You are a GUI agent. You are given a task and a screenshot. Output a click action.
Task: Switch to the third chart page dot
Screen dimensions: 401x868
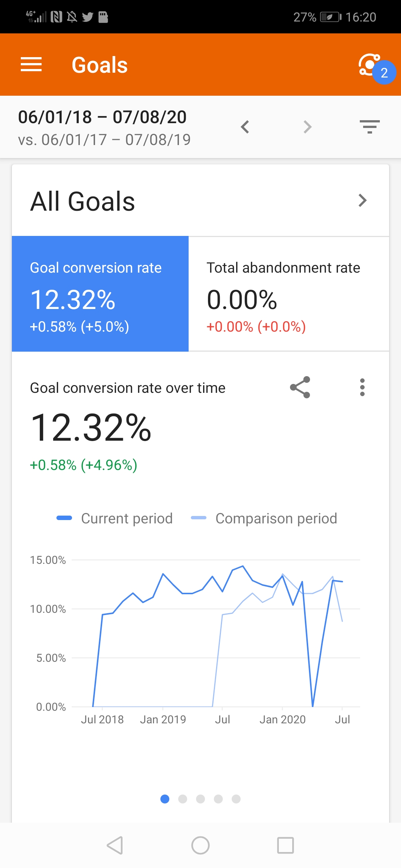[x=200, y=799]
